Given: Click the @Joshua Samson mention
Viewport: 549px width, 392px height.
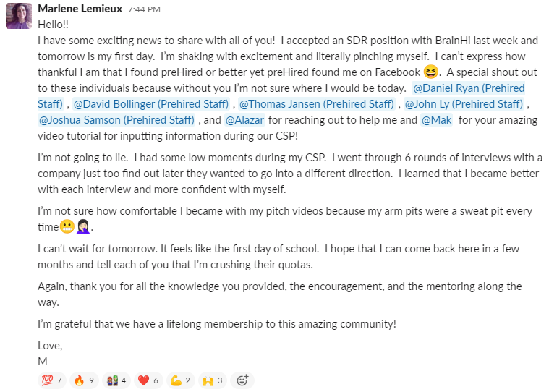Looking at the screenshot, I should pyautogui.click(x=116, y=120).
